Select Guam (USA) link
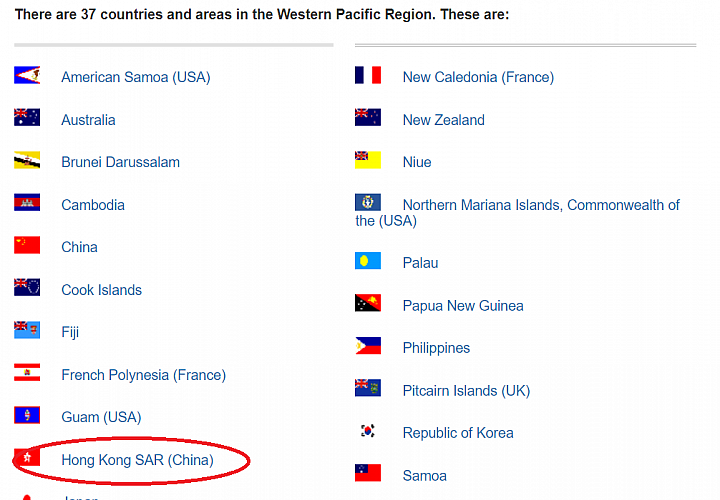This screenshot has width=720, height=500. (101, 417)
